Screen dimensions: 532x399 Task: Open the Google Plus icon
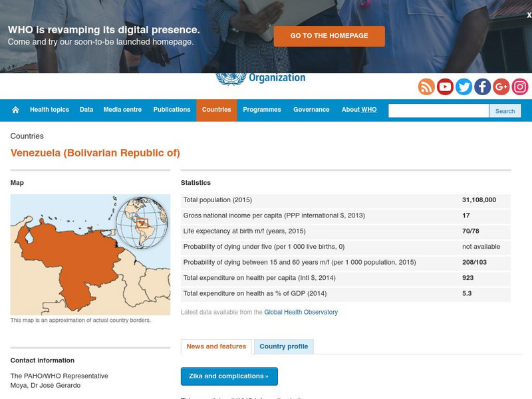coord(501,87)
